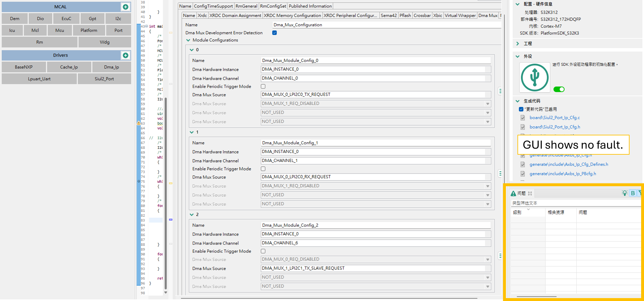
Task: Open board\Siul2_Port_Ip_Cfg.c file link
Action: pyautogui.click(x=555, y=118)
